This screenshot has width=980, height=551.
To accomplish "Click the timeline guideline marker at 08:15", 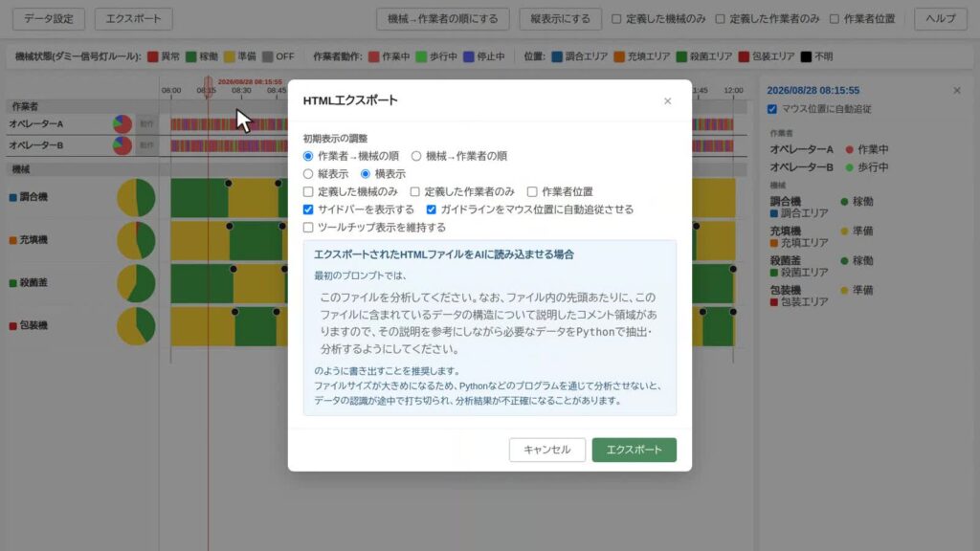I will click(208, 85).
